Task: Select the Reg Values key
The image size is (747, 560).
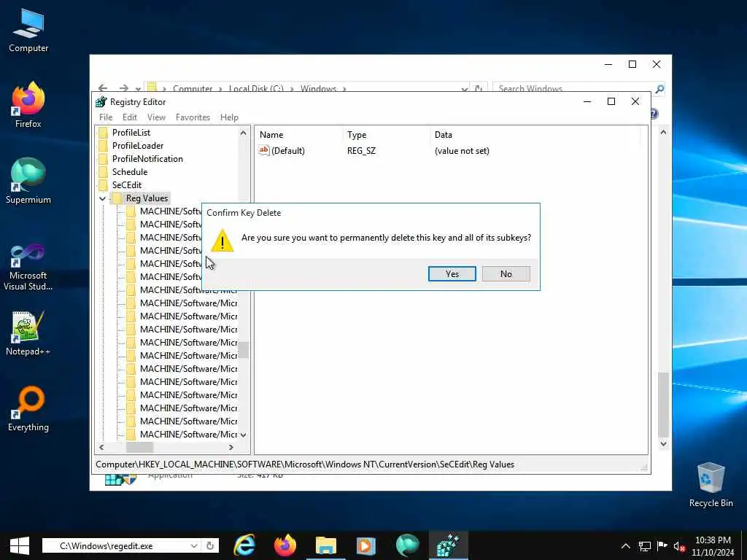Action: [x=147, y=198]
